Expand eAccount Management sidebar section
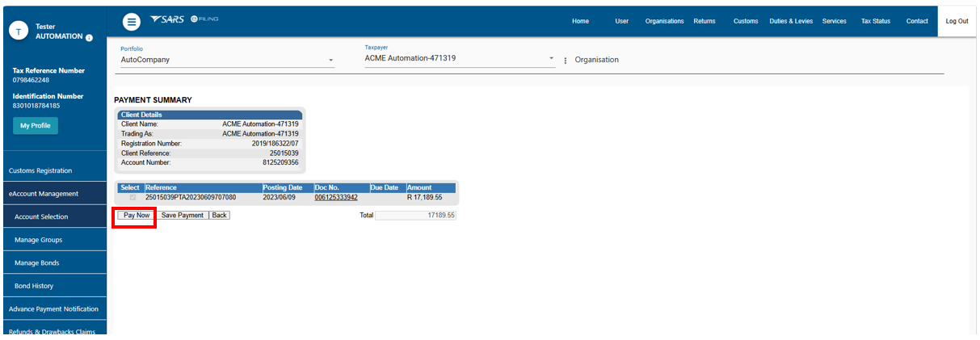 (44, 194)
